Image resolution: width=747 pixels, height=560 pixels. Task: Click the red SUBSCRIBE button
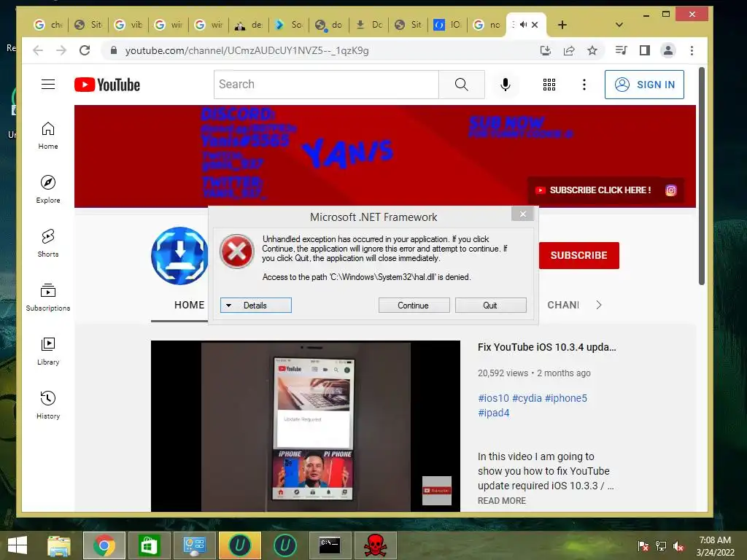[578, 255]
